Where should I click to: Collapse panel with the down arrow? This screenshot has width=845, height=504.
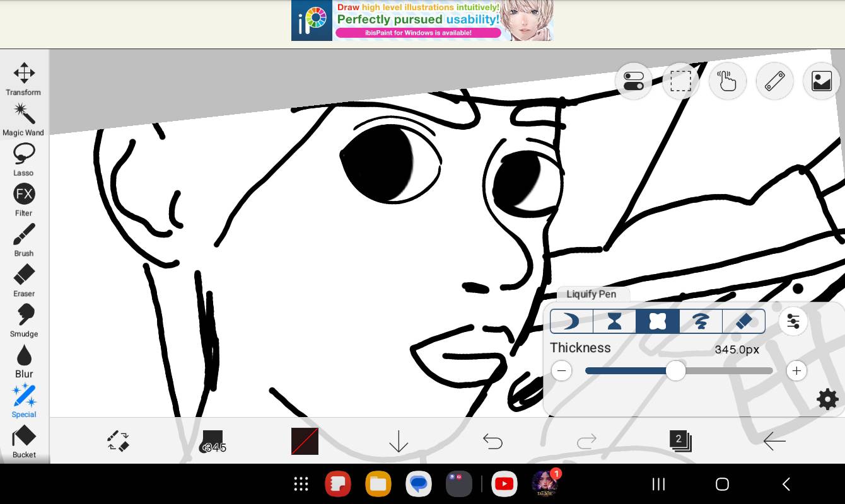[x=399, y=441]
